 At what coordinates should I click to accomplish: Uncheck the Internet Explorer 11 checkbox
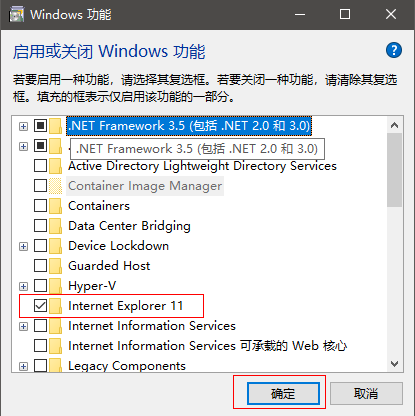point(40,306)
